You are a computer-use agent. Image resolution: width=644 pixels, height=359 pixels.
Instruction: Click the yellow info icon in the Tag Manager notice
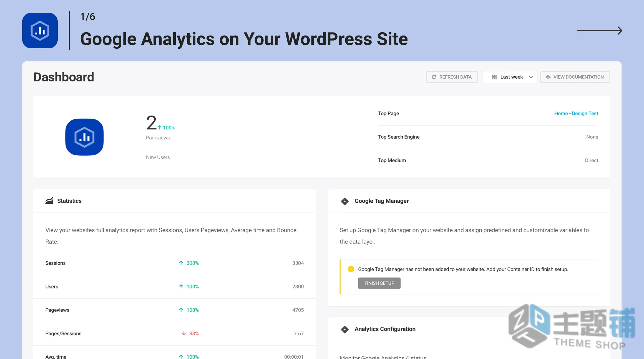point(351,269)
